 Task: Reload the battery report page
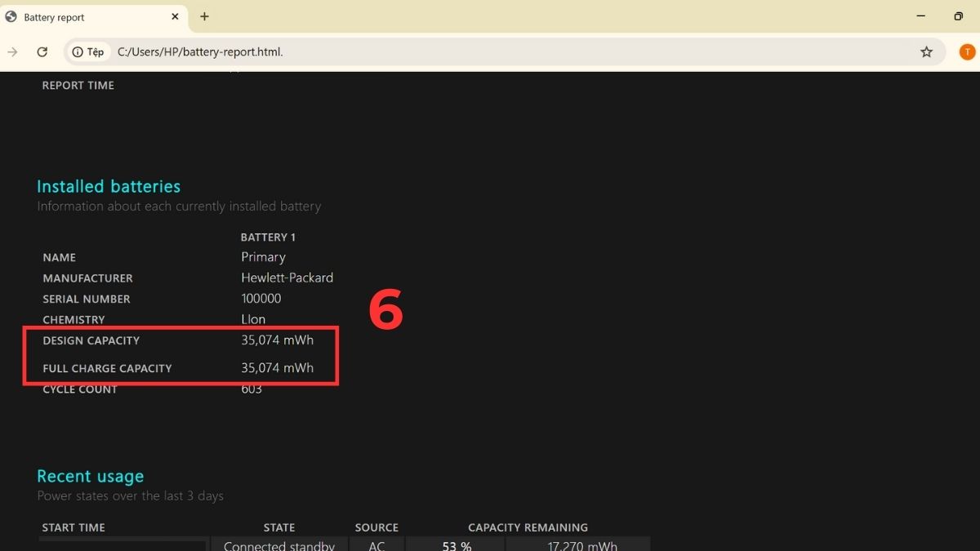pyautogui.click(x=42, y=51)
